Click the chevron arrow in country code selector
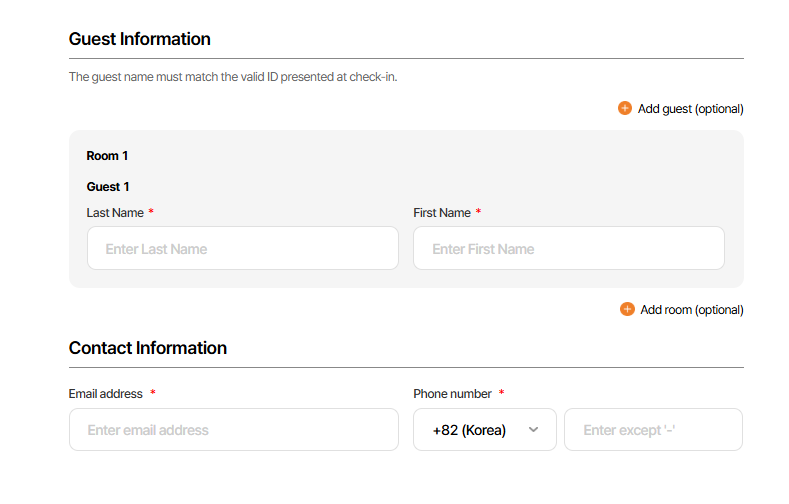 533,430
